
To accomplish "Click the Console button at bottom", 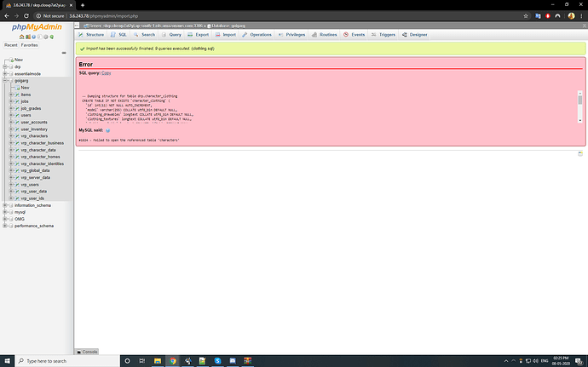I will (87, 351).
